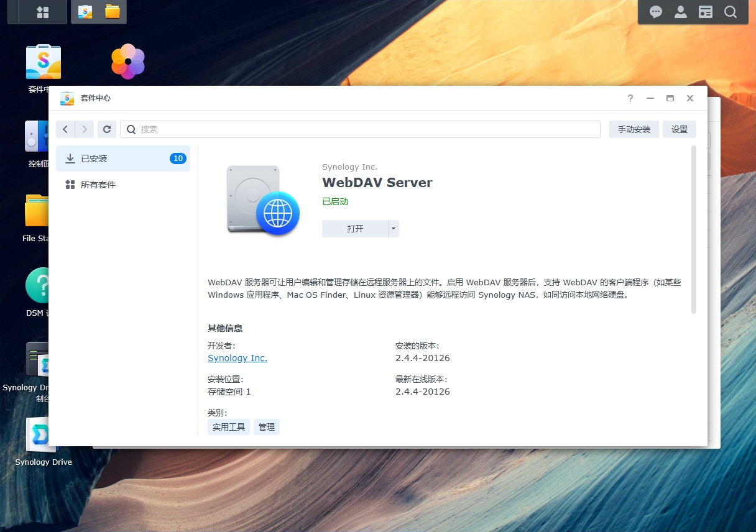This screenshot has height=532, width=756.
Task: Go back with the left arrow button
Action: coord(65,129)
